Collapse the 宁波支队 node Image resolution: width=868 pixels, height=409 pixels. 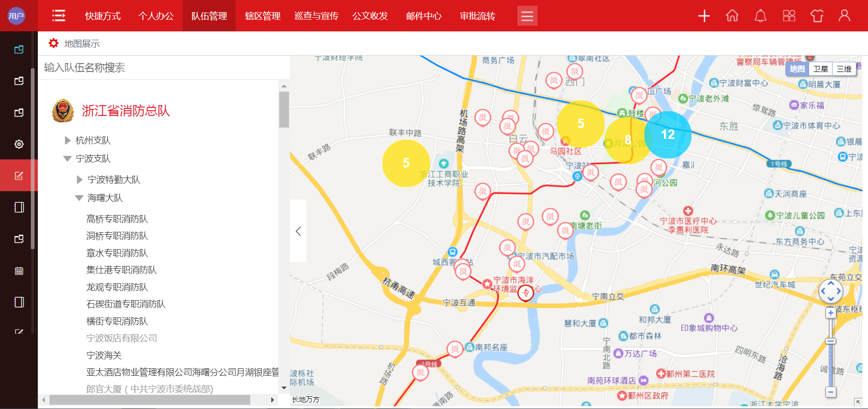click(67, 159)
